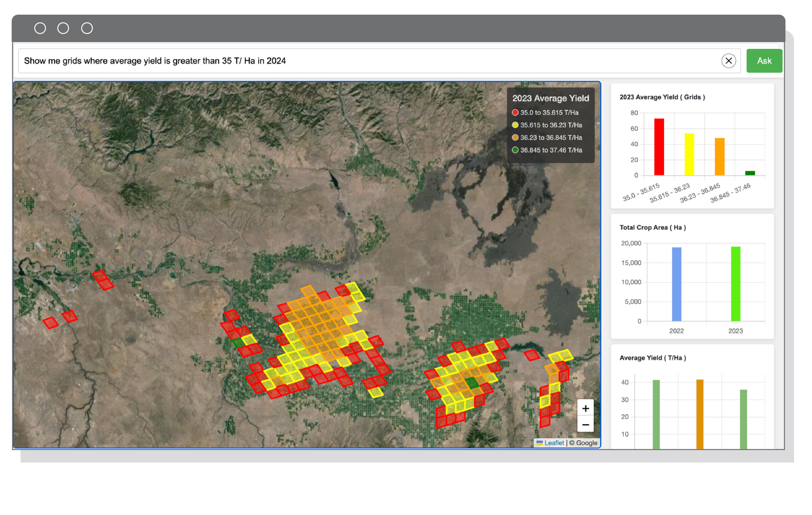Click the small green bar in Grids chart
Screen dimensions: 812x515
coord(750,173)
